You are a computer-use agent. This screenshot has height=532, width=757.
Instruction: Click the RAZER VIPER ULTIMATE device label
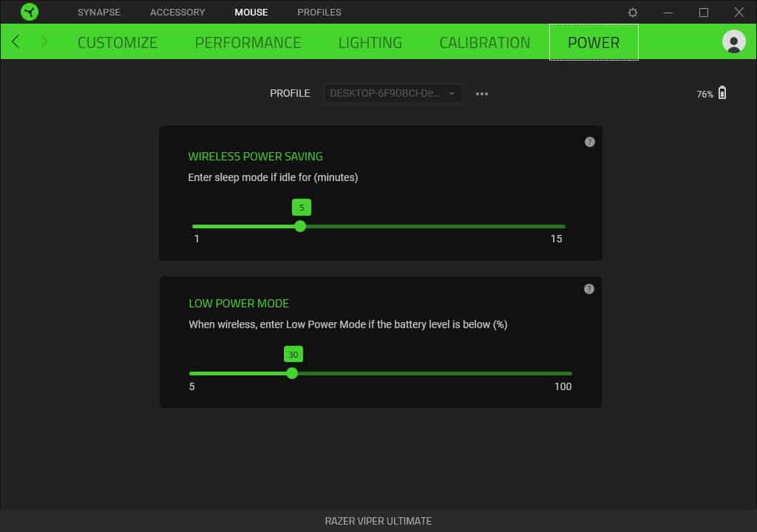[378, 520]
